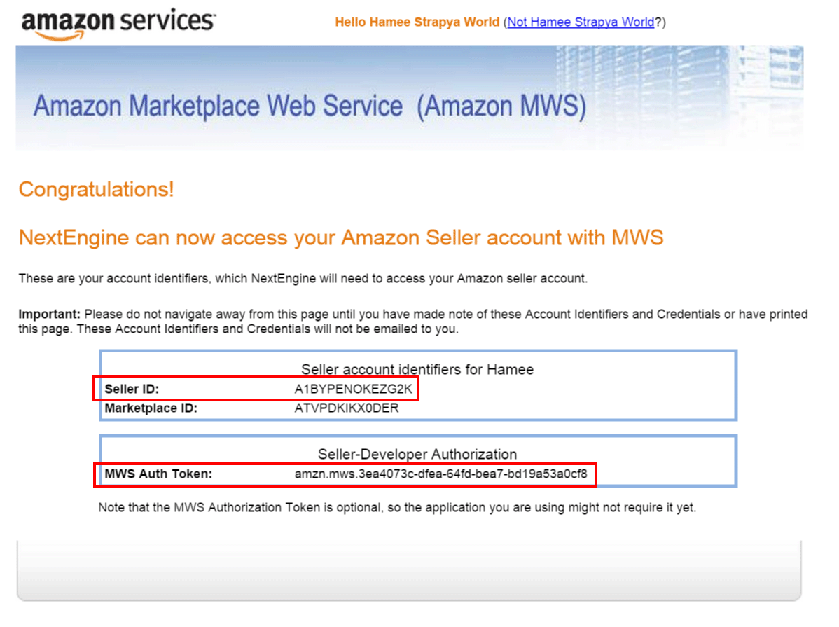The image size is (839, 627).
Task: Click the account identifiers description sentence
Action: [303, 278]
